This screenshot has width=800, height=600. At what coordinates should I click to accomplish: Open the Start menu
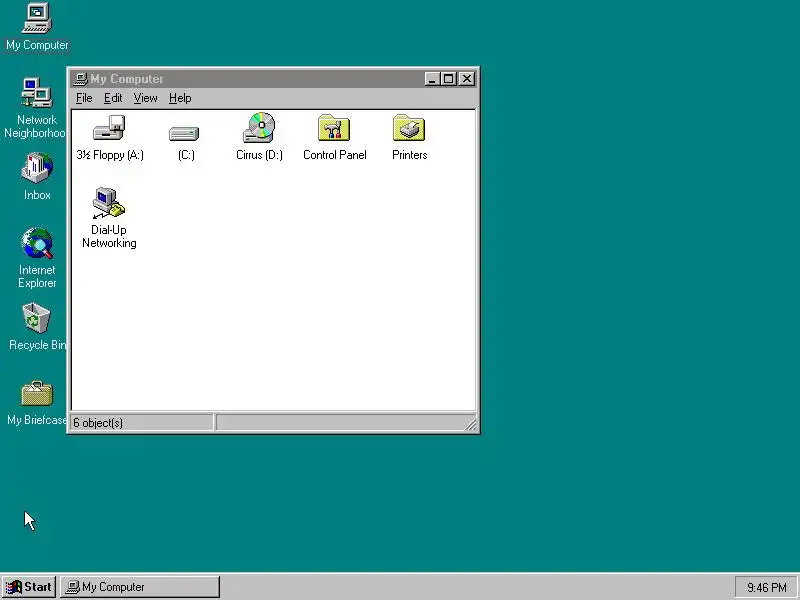(29, 587)
